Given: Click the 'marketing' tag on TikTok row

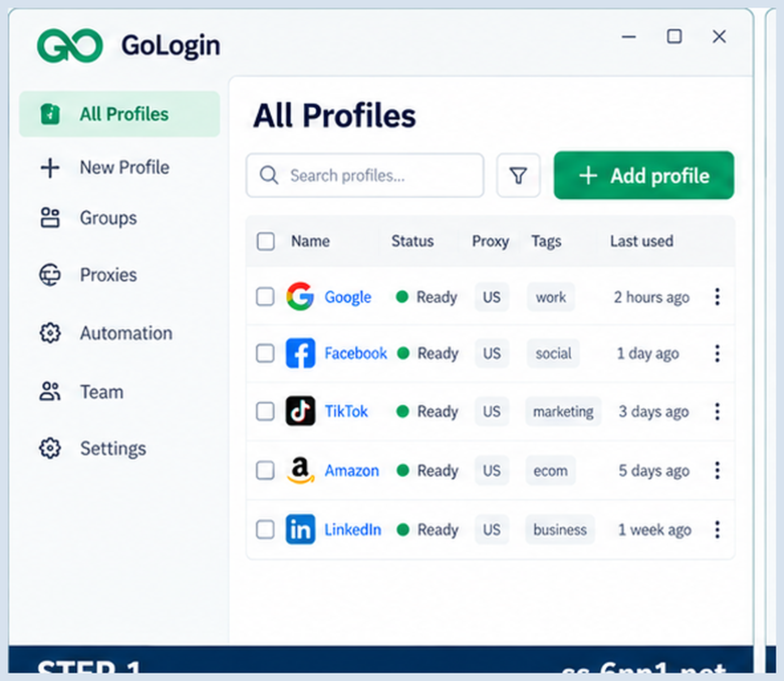Looking at the screenshot, I should coord(563,411).
